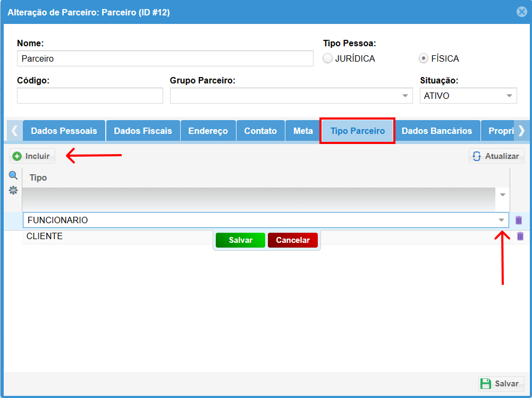Open the Tipo column filter dropdown
532x398 pixels.
pyautogui.click(x=502, y=195)
